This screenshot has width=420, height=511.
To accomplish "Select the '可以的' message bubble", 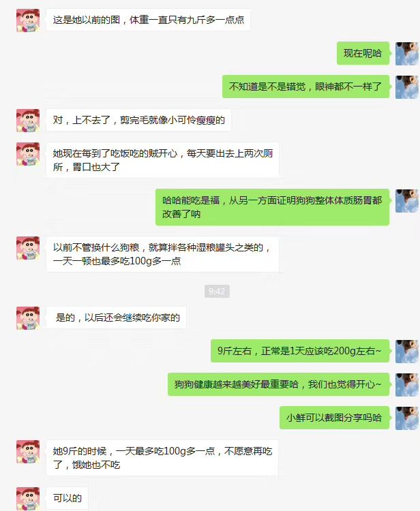I will click(x=67, y=498).
